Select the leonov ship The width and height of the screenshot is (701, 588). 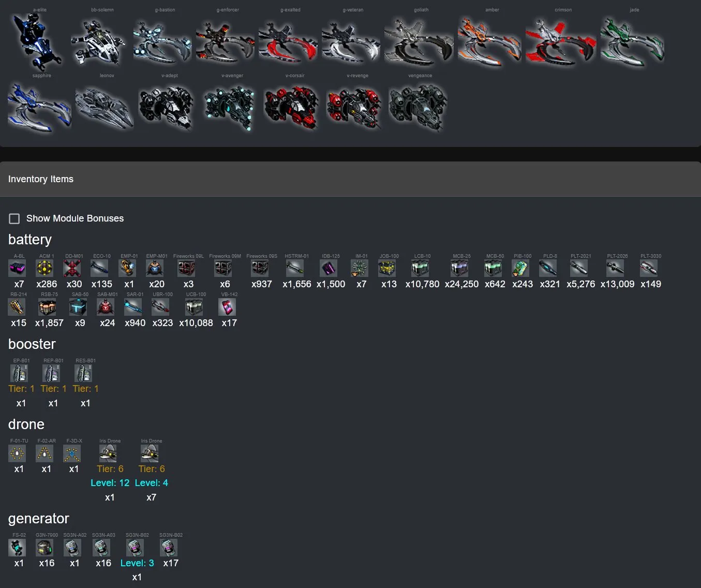pyautogui.click(x=105, y=108)
